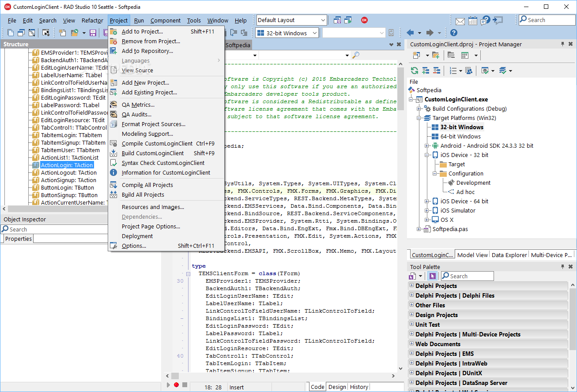Click the magnifier icon above code editor
The height and width of the screenshot is (392, 577).
pos(356,55)
